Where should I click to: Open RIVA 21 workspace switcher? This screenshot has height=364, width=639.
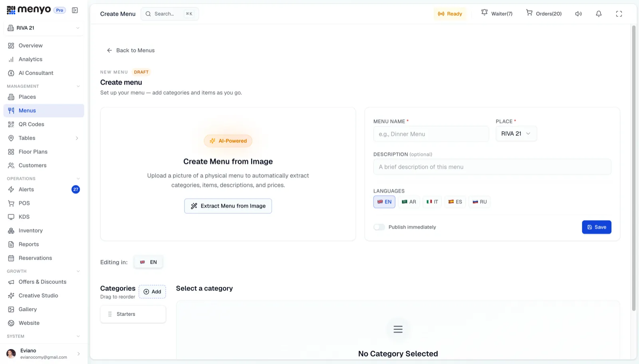(x=44, y=28)
